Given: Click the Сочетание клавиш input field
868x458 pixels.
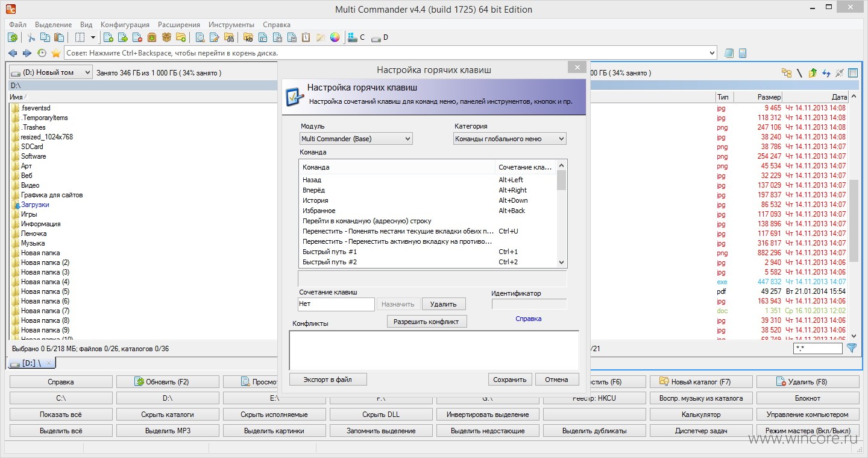Looking at the screenshot, I should pyautogui.click(x=336, y=304).
